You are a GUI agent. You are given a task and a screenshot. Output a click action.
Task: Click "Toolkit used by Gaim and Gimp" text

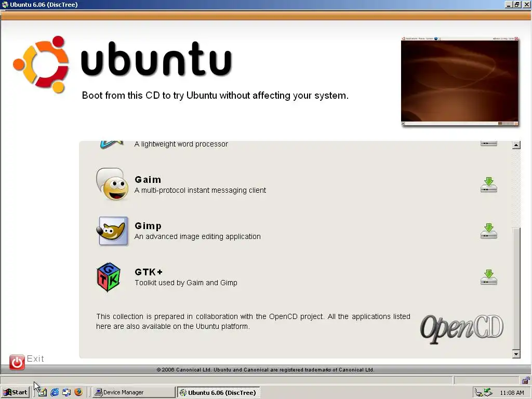click(x=186, y=283)
